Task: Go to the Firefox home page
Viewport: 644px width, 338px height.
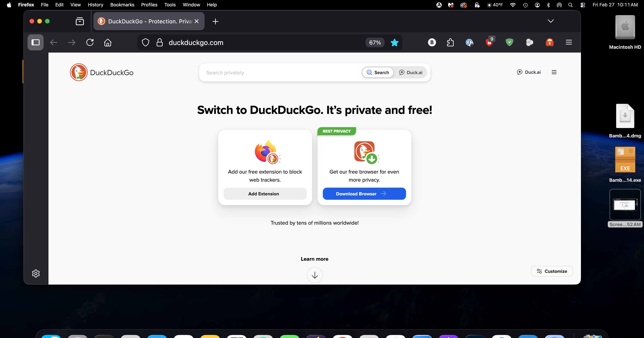Action: point(108,42)
